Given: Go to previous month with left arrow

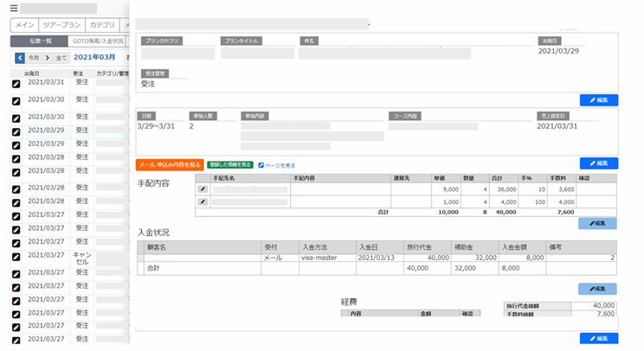Looking at the screenshot, I should [x=20, y=58].
